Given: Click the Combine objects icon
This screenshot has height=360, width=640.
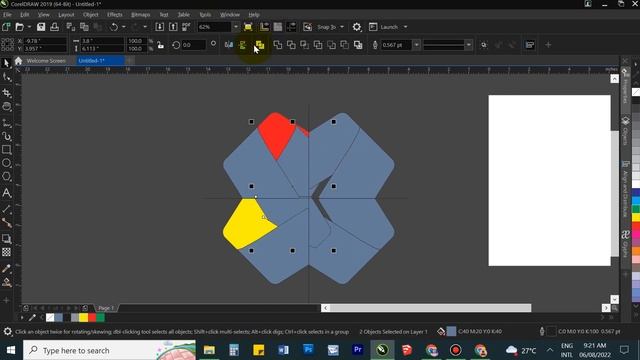Looking at the screenshot, I should click(260, 45).
